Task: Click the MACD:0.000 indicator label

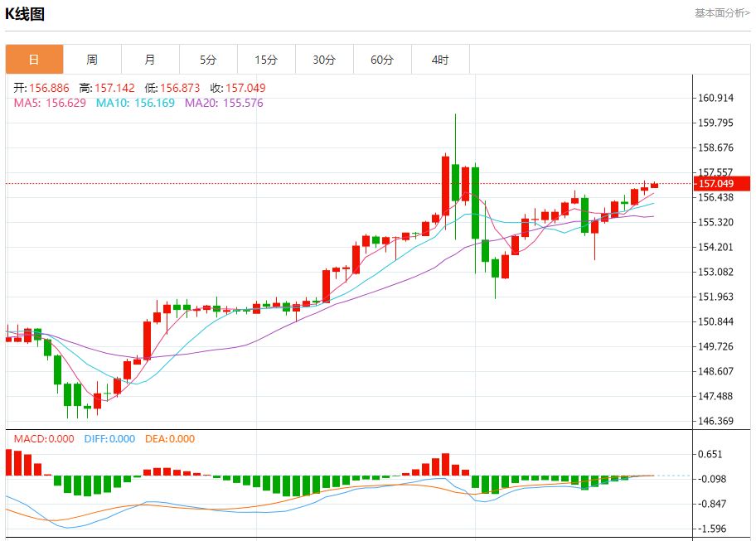Action: click(x=44, y=439)
